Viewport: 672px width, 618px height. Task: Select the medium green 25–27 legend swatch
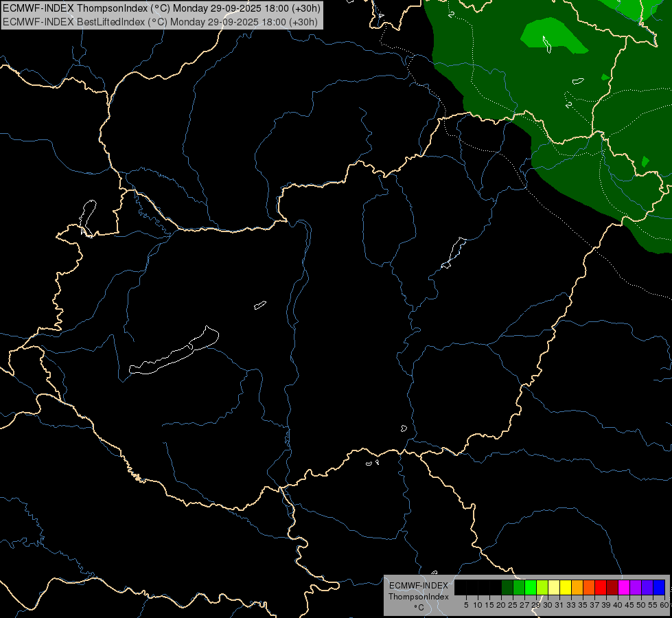click(519, 587)
